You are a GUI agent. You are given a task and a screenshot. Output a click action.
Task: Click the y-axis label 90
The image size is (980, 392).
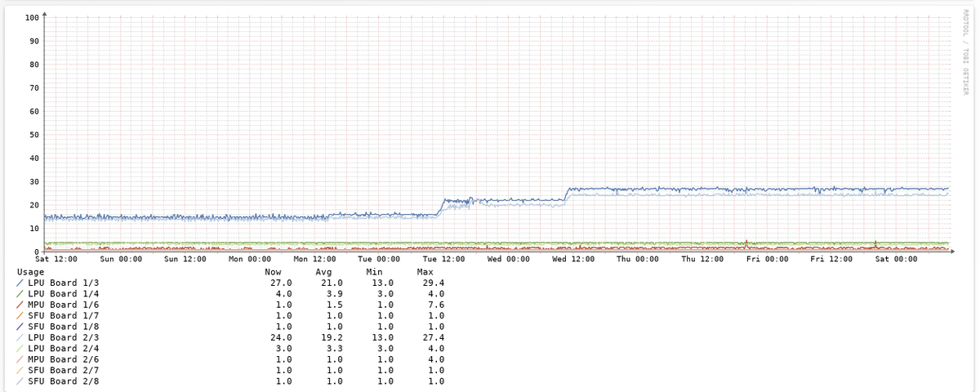tap(34, 41)
